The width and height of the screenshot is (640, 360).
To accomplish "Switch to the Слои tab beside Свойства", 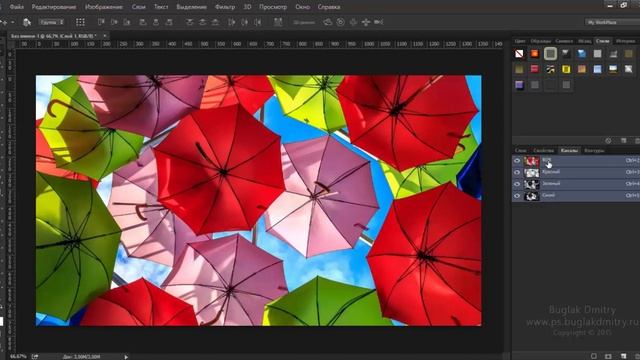I will (x=520, y=151).
